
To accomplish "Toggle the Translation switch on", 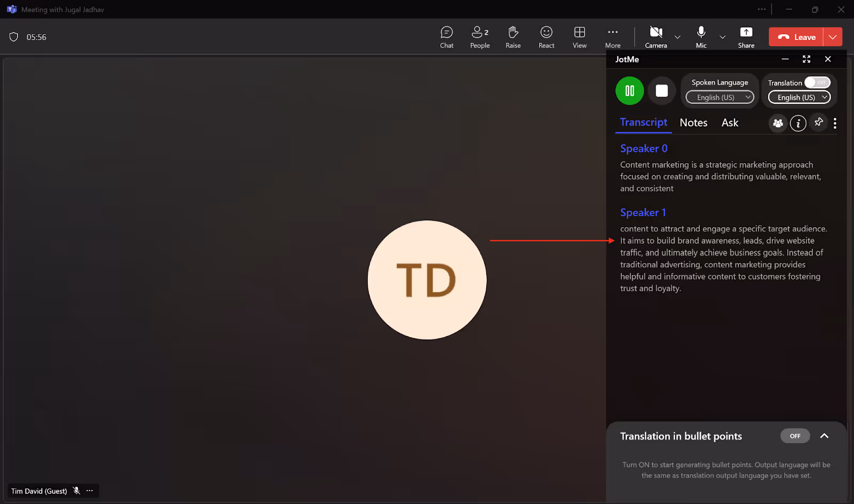I will click(x=817, y=83).
